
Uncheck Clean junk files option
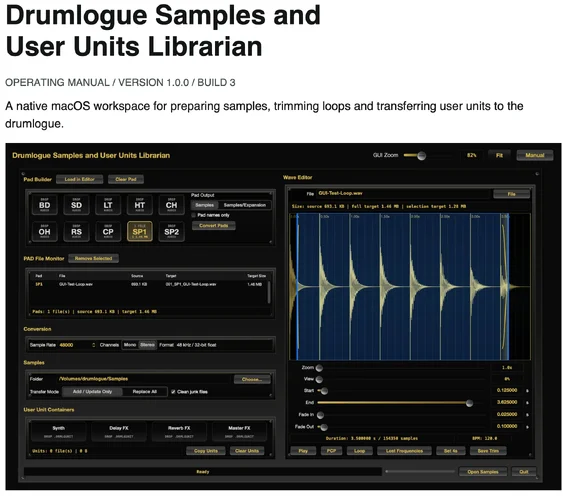(173, 392)
